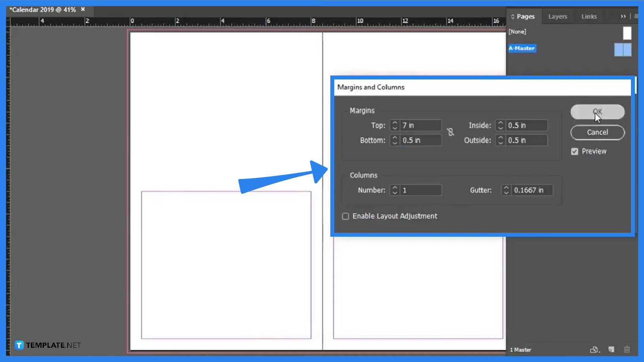Decrease the Bottom margin with stepper arrow
The height and width of the screenshot is (362, 644).
tap(394, 142)
